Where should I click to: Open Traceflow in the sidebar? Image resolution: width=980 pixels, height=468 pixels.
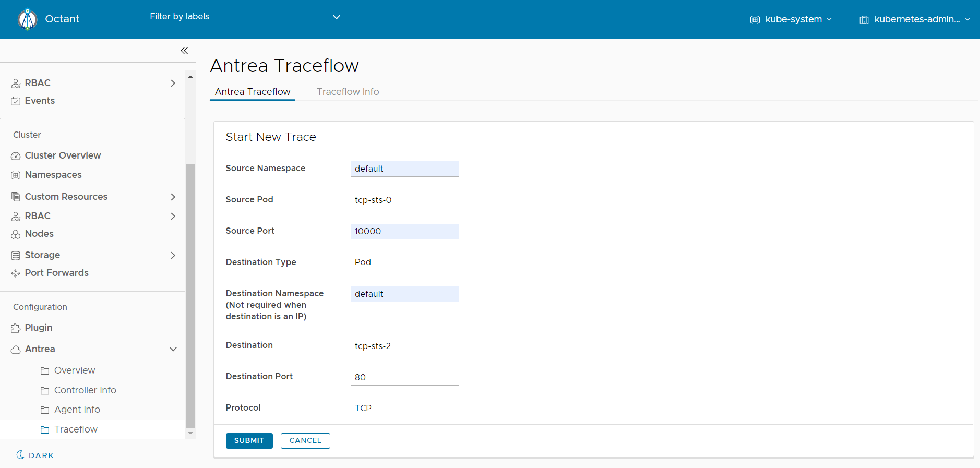pos(76,429)
